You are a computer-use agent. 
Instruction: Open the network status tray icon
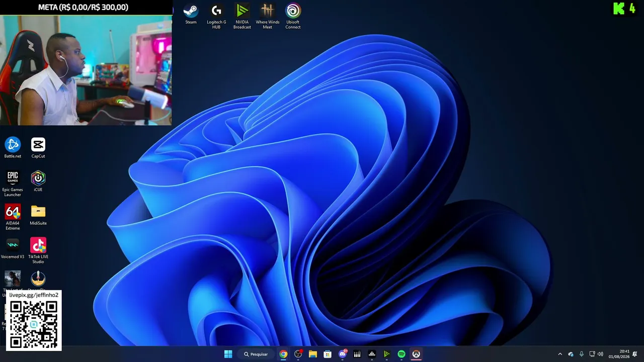tap(592, 354)
